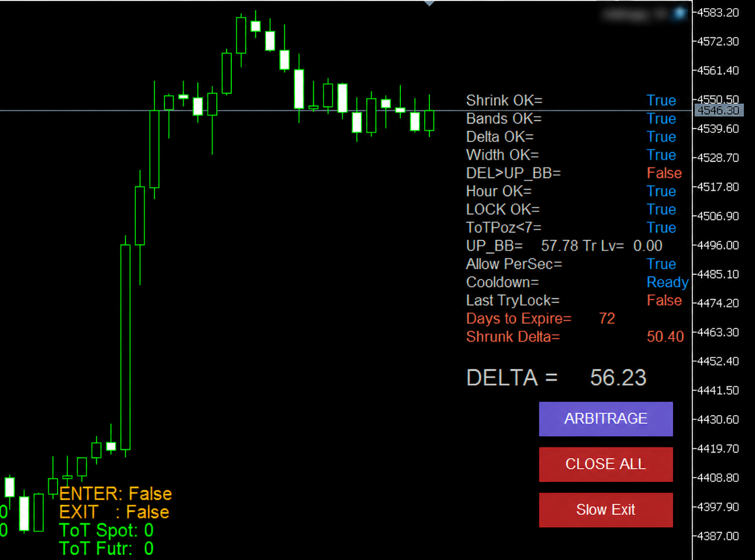Select the 'Days to Expire=' label
The width and height of the screenshot is (755, 560).
click(x=519, y=318)
